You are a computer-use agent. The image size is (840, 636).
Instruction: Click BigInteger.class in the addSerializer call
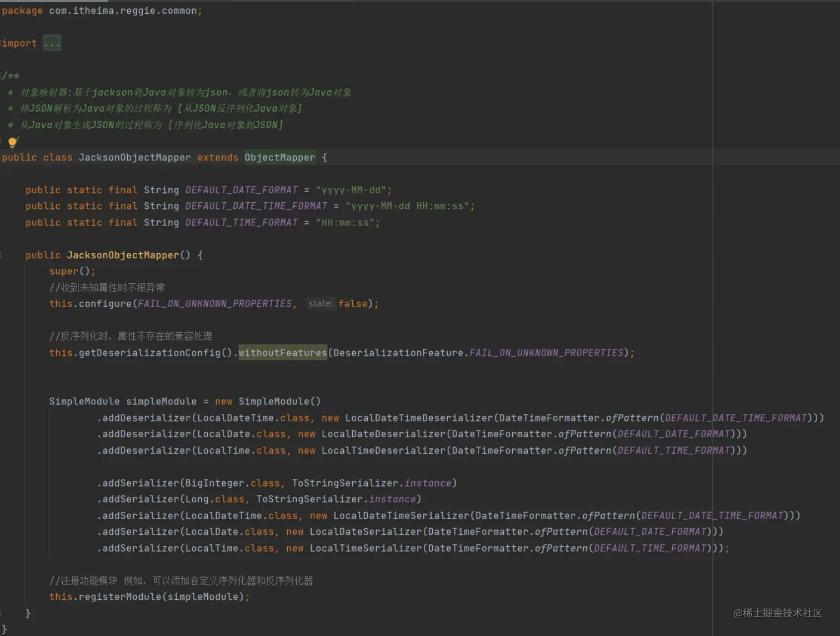point(232,483)
